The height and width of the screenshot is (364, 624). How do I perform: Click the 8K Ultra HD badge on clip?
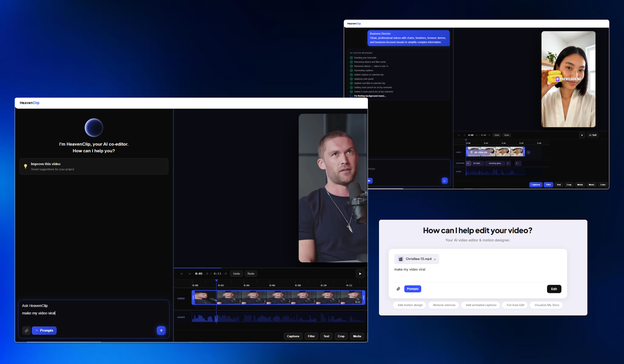click(x=479, y=152)
